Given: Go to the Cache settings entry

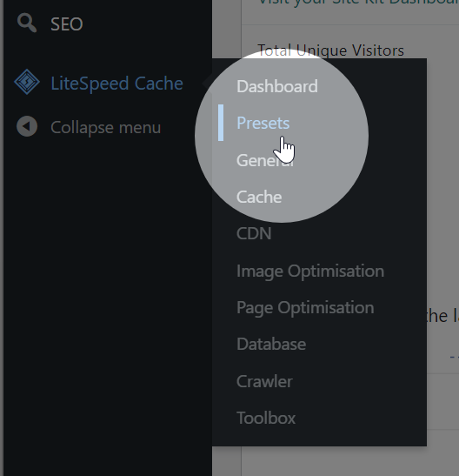Looking at the screenshot, I should pyautogui.click(x=259, y=197).
